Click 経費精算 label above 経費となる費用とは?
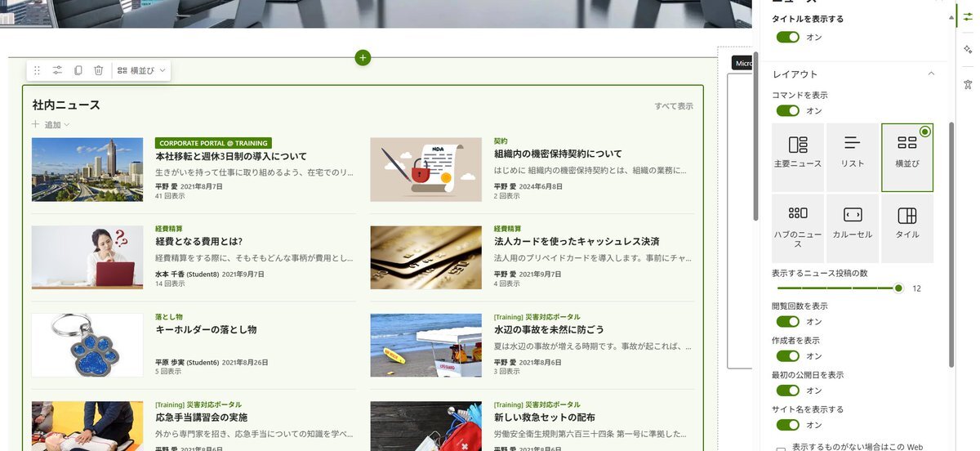This screenshot has height=451, width=980. pyautogui.click(x=169, y=229)
